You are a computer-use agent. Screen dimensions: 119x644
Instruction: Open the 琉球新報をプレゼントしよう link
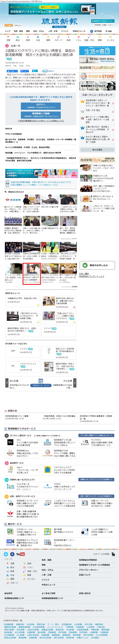point(91,276)
